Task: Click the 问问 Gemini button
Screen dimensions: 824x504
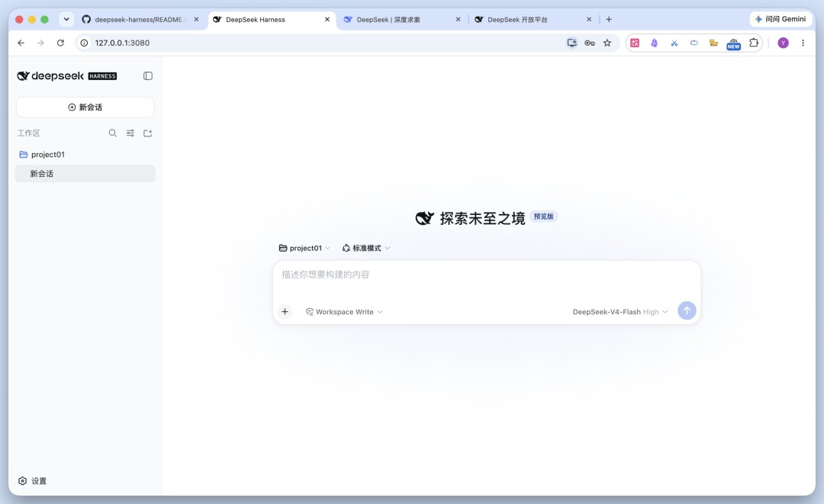Action: click(781, 19)
